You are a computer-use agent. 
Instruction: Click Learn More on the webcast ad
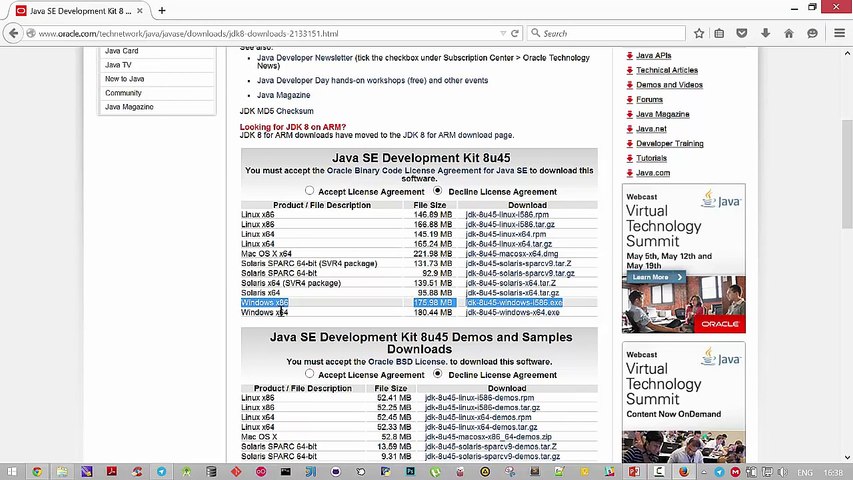[656, 277]
